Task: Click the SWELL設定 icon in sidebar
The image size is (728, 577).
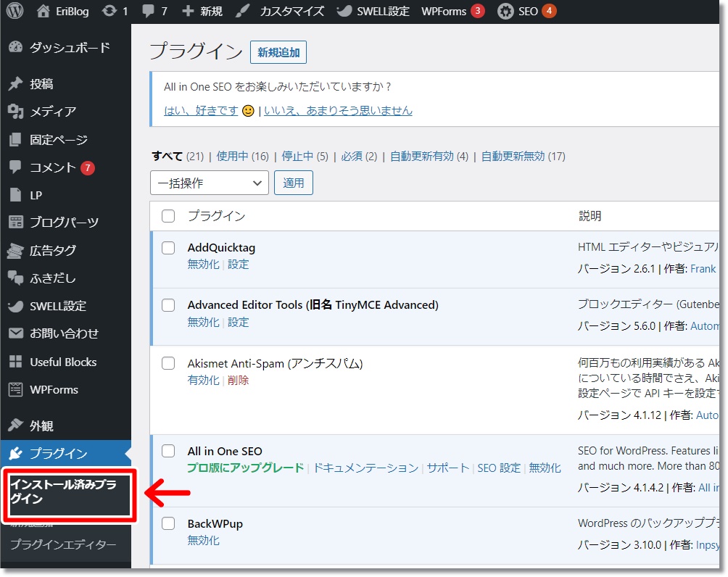Action: click(15, 307)
